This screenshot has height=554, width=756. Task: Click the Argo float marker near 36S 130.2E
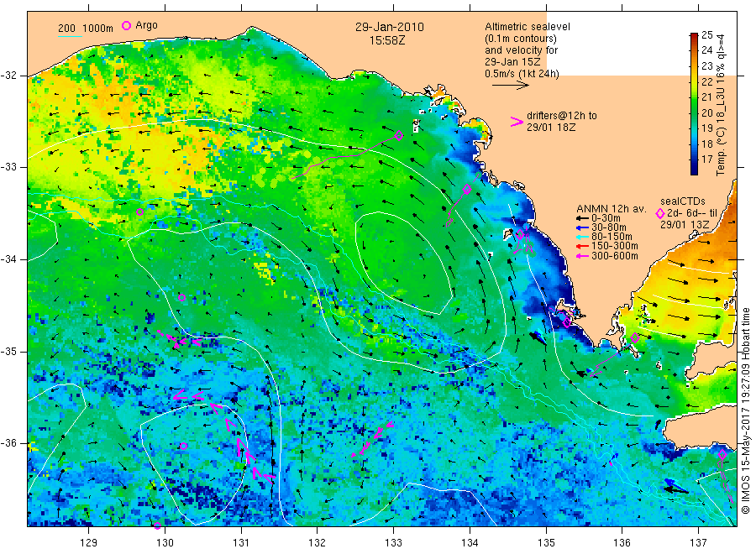(183, 446)
